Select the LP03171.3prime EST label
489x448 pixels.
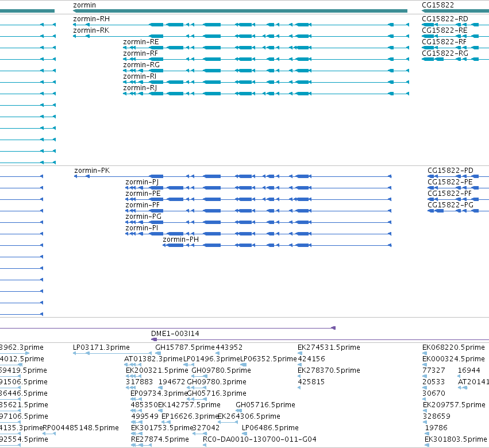(x=101, y=347)
